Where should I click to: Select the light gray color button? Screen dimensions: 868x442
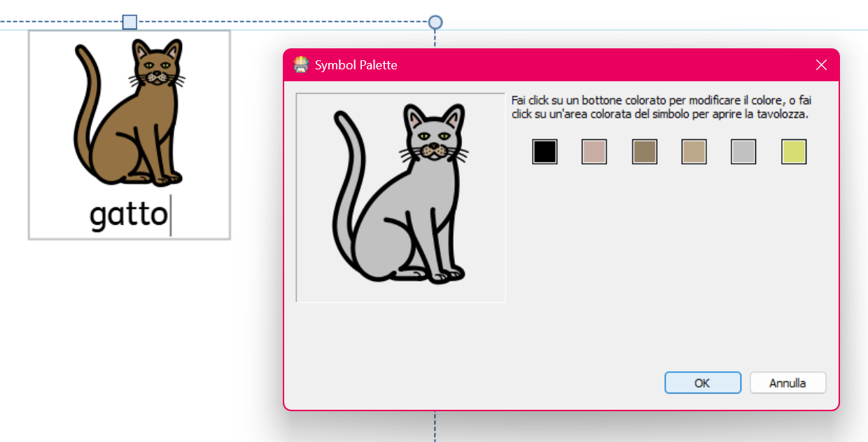pyautogui.click(x=743, y=151)
